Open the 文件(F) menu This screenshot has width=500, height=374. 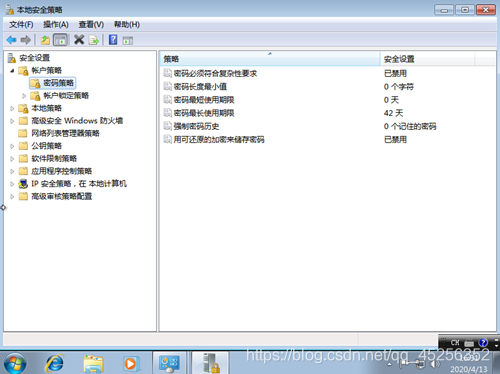(21, 25)
